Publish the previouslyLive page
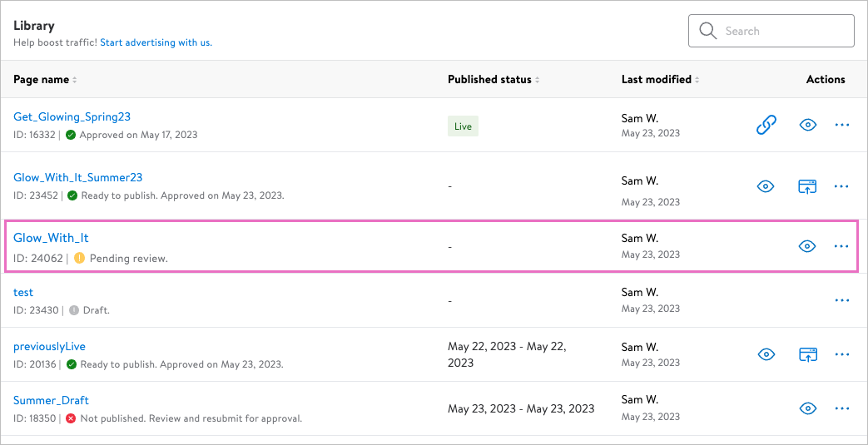Image resolution: width=868 pixels, height=445 pixels. click(806, 354)
